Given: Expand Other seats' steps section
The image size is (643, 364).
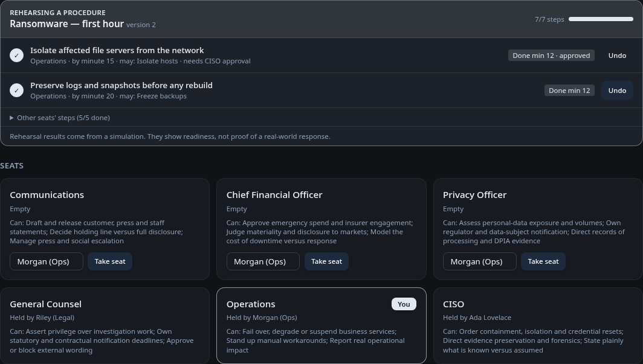Looking at the screenshot, I should pyautogui.click(x=60, y=118).
